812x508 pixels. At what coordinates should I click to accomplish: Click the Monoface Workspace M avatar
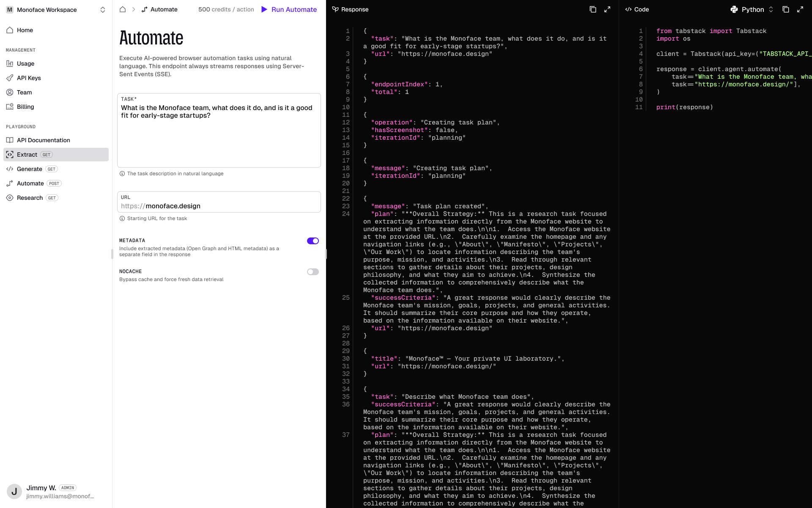(10, 10)
